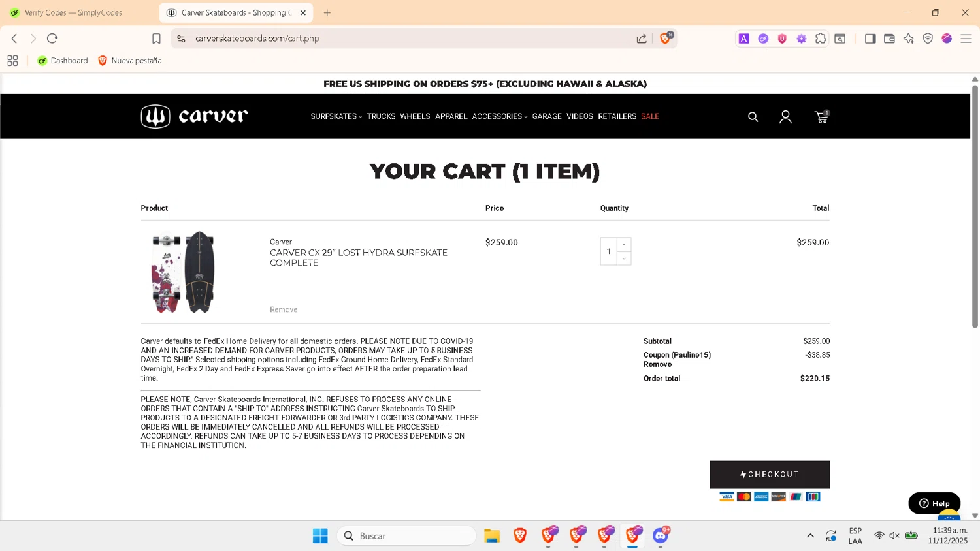
Task: Expand ACCESSORIES dropdown menu
Action: pyautogui.click(x=499, y=116)
